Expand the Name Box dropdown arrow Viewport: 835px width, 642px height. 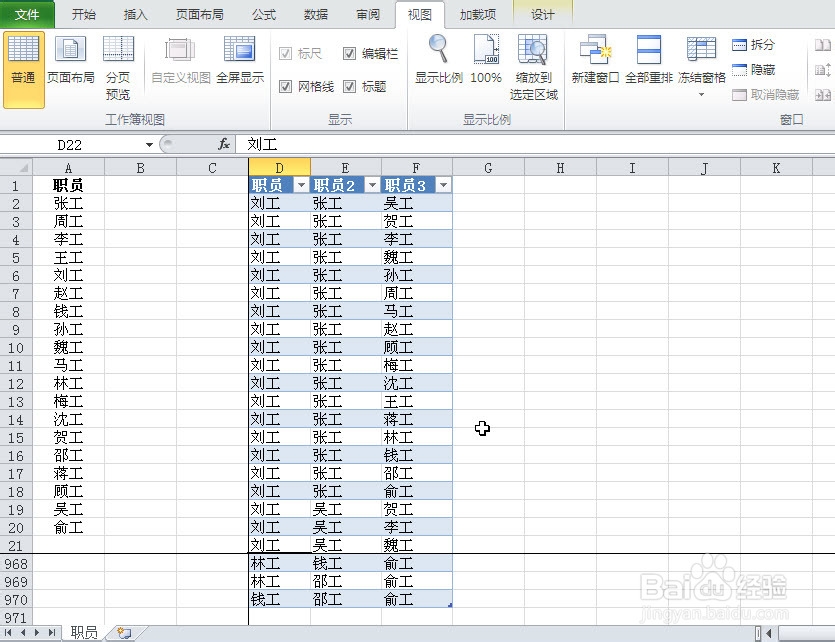click(149, 144)
